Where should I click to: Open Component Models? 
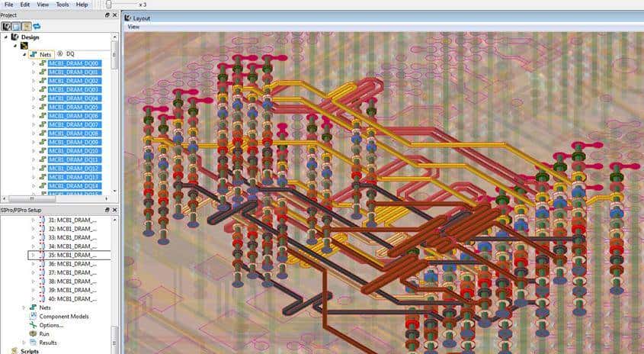click(64, 316)
